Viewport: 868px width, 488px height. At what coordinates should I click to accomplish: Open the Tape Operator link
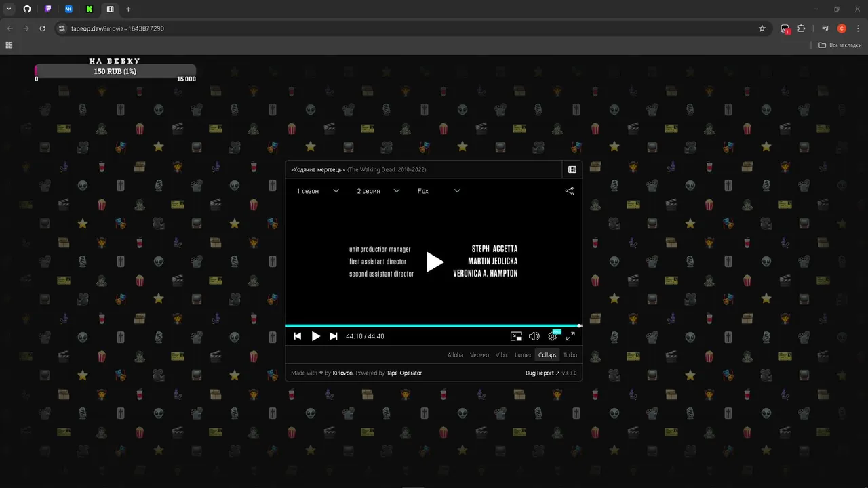[404, 373]
